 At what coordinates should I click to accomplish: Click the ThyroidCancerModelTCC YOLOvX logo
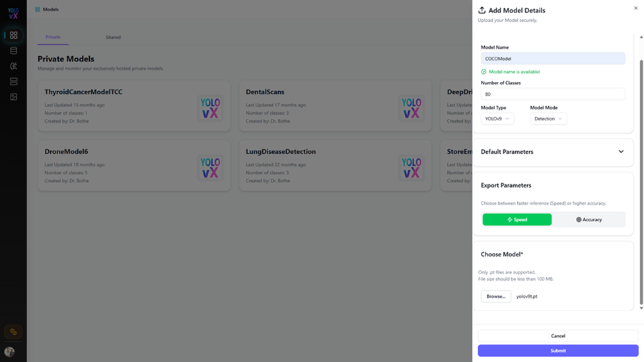click(x=210, y=108)
